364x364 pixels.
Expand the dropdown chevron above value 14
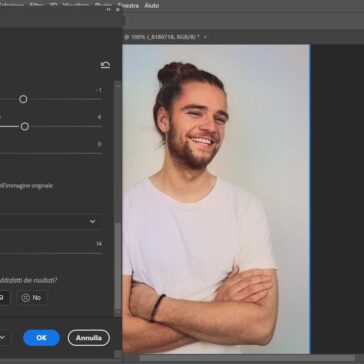[92, 221]
